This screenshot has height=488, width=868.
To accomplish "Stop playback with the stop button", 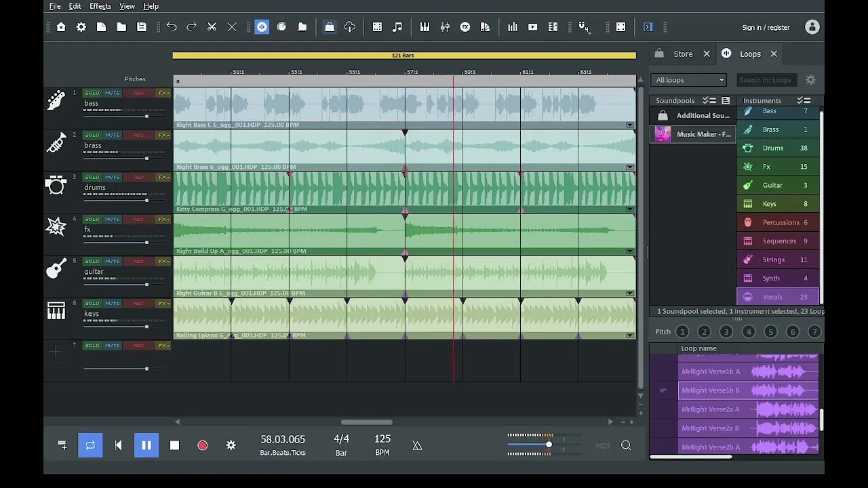I will (x=174, y=445).
